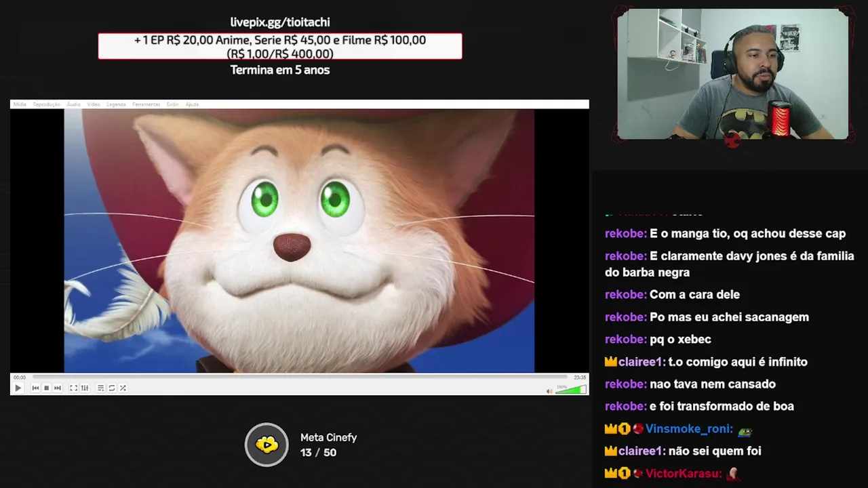Click the frog emote in Vinsmoke_roni's message
The height and width of the screenshot is (488, 868).
point(745,430)
